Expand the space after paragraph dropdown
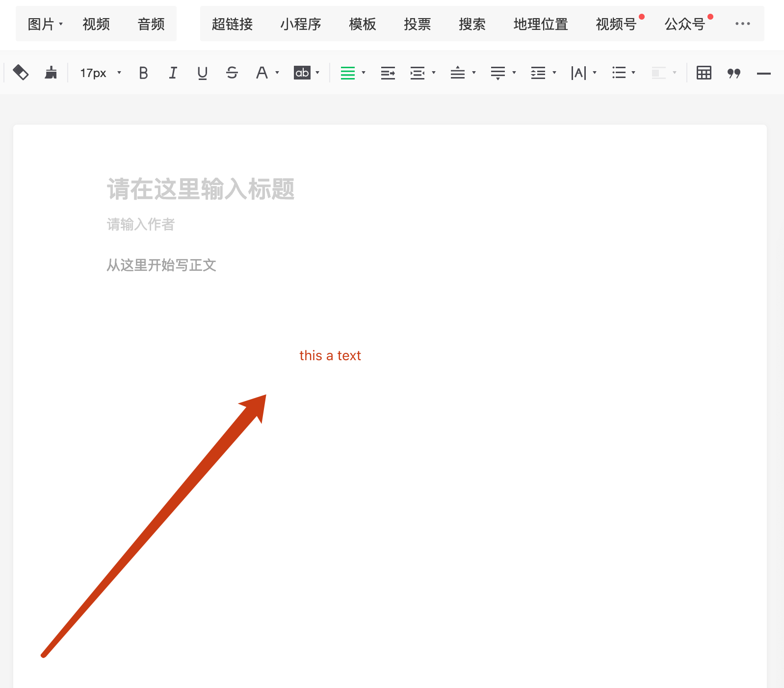The width and height of the screenshot is (784, 688). (x=514, y=73)
